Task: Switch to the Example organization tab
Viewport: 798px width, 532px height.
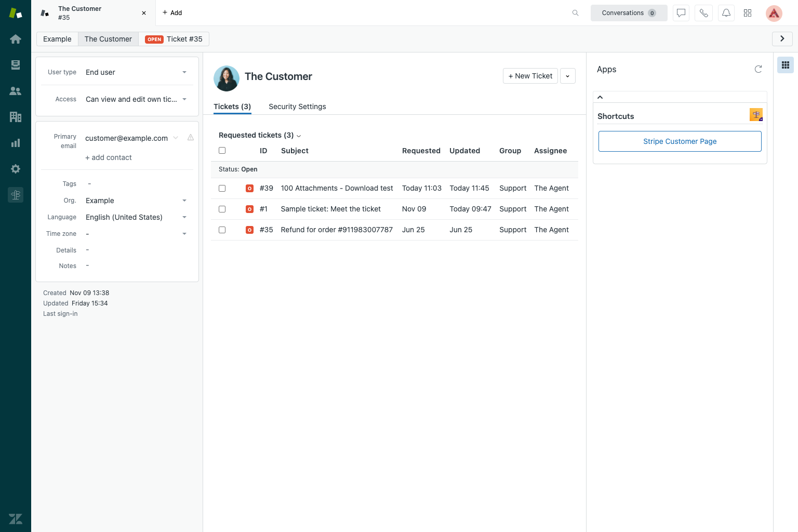Action: click(57, 39)
